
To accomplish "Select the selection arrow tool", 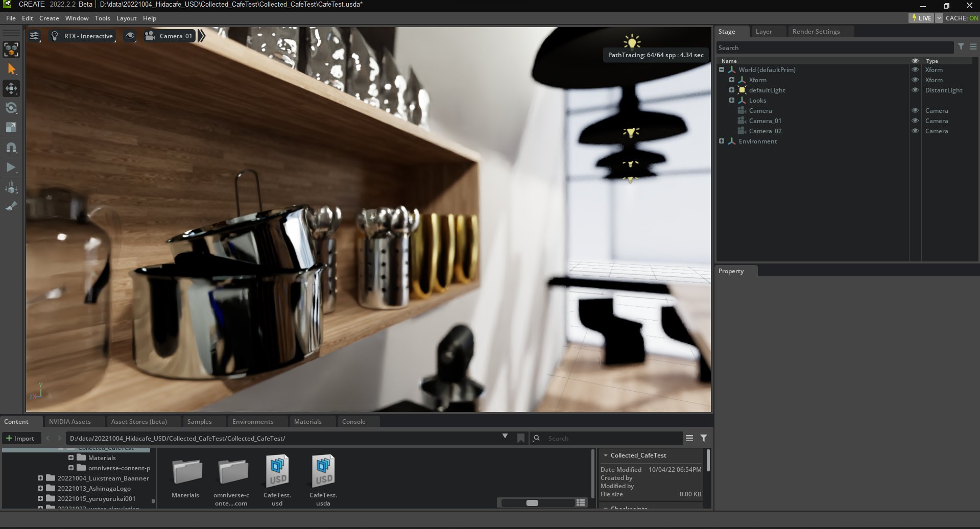I will [x=11, y=69].
